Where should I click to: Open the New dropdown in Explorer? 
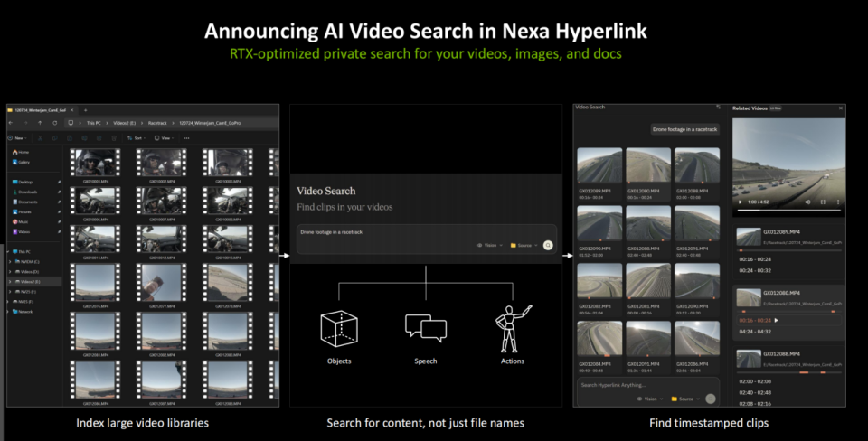(x=17, y=137)
